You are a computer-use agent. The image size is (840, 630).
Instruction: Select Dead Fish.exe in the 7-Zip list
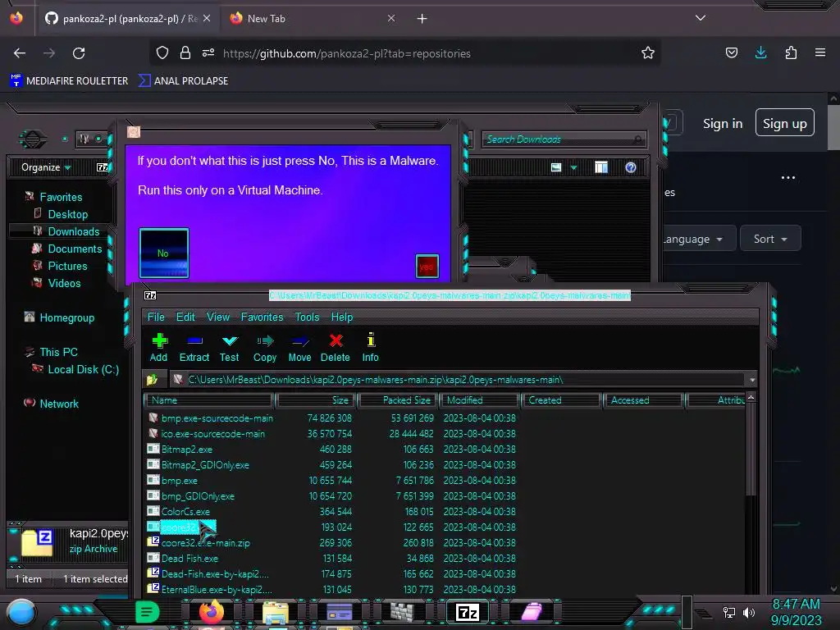(189, 558)
